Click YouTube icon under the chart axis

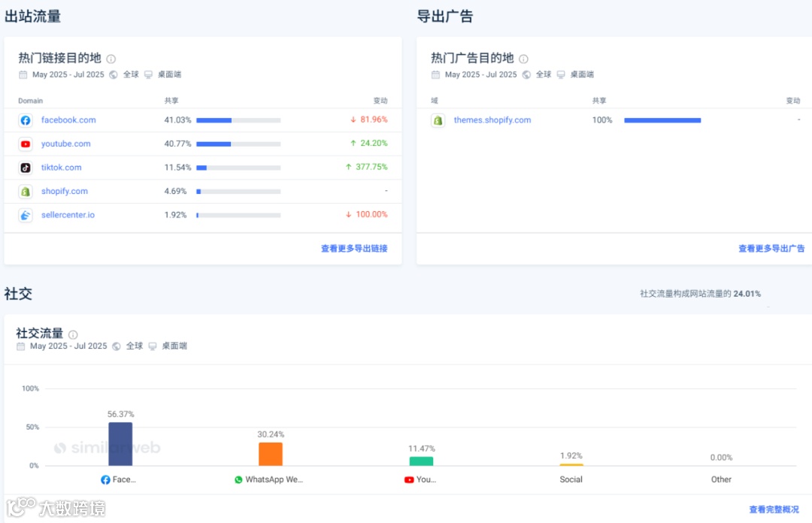(x=409, y=479)
